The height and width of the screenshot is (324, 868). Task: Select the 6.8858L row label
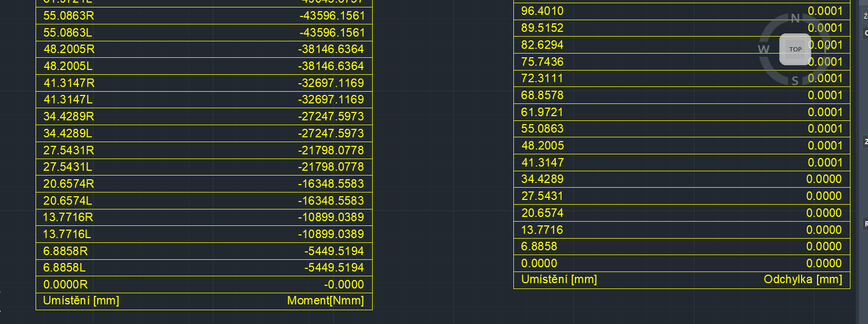64,267
